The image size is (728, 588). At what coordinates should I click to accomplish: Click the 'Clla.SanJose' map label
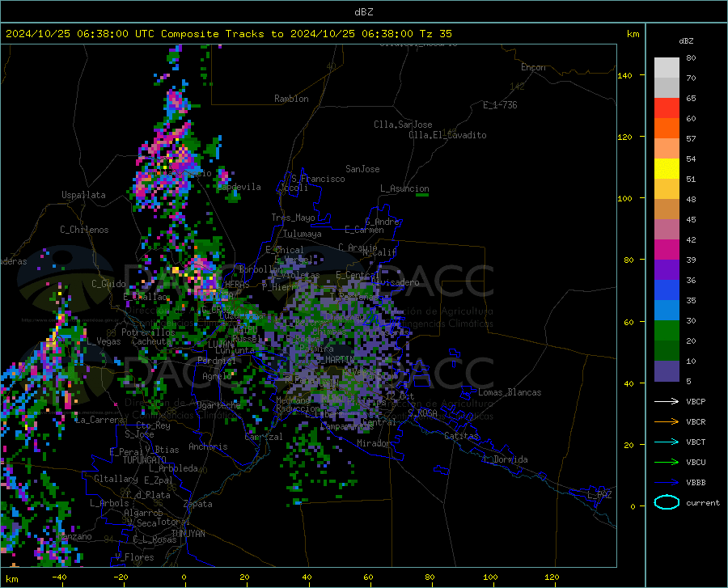[x=403, y=125]
